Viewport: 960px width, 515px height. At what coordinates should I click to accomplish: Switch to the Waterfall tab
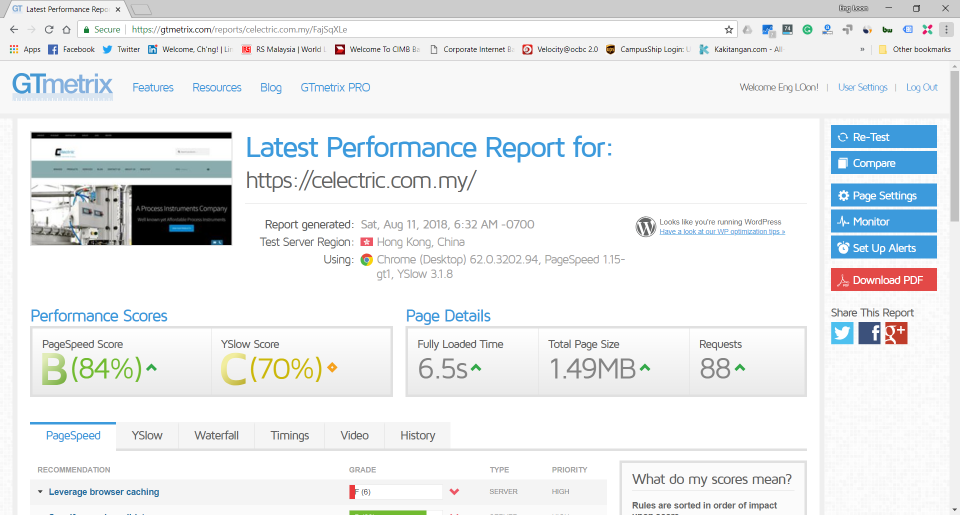click(x=216, y=435)
